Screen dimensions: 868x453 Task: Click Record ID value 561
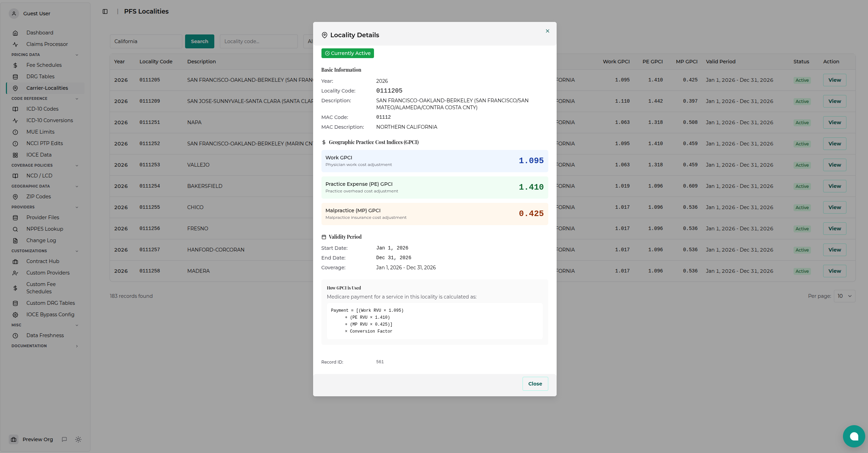pyautogui.click(x=380, y=362)
